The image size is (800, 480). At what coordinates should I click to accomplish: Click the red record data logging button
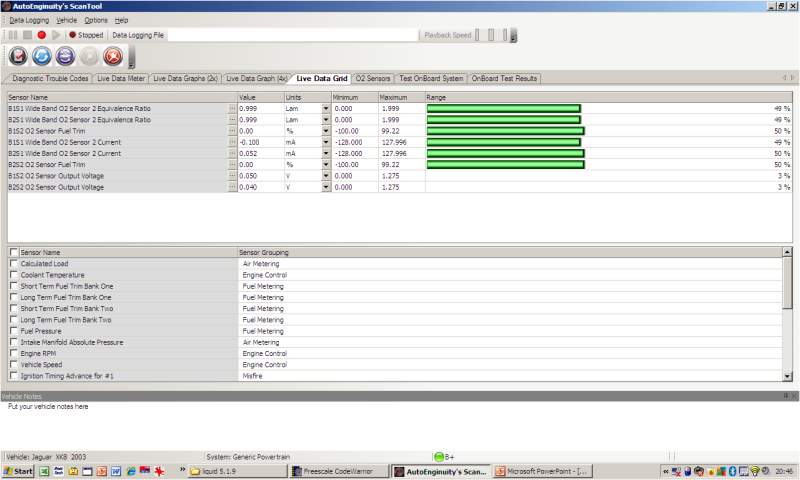pos(42,35)
